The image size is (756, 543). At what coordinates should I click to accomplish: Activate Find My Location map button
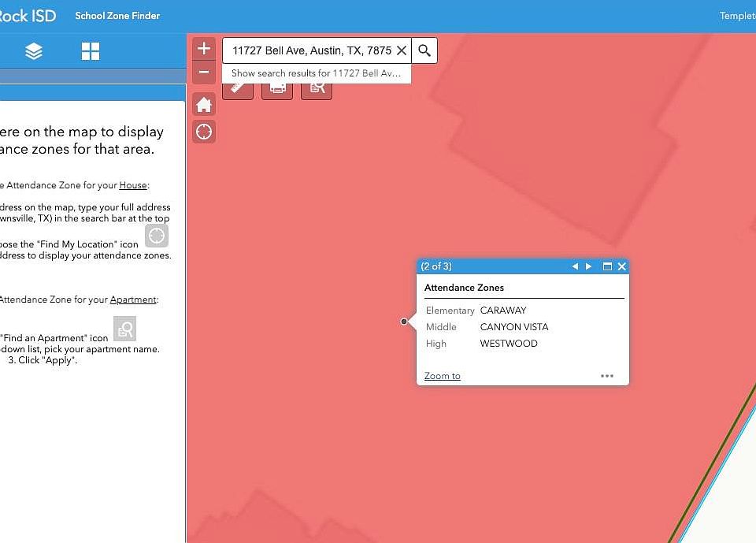pos(204,132)
